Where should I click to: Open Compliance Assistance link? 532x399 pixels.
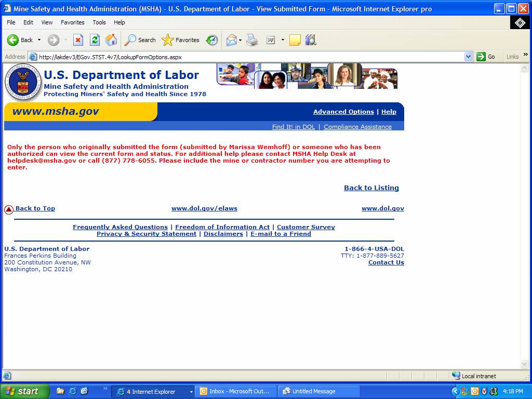357,127
